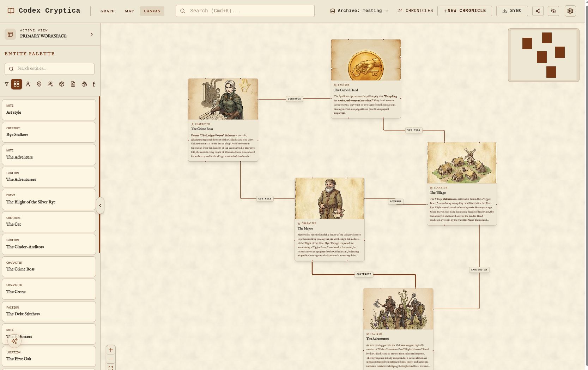Open settings via the gear icon
The width and height of the screenshot is (588, 370).
pyautogui.click(x=570, y=11)
